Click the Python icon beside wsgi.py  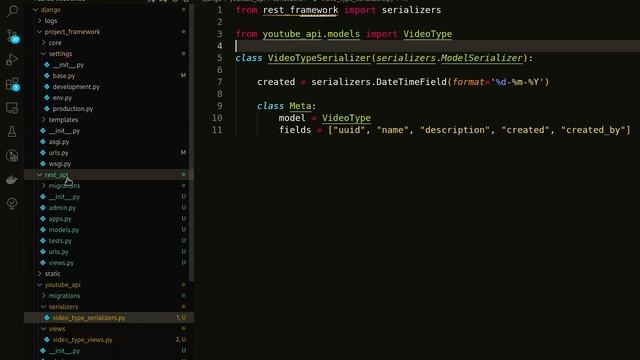coord(43,164)
